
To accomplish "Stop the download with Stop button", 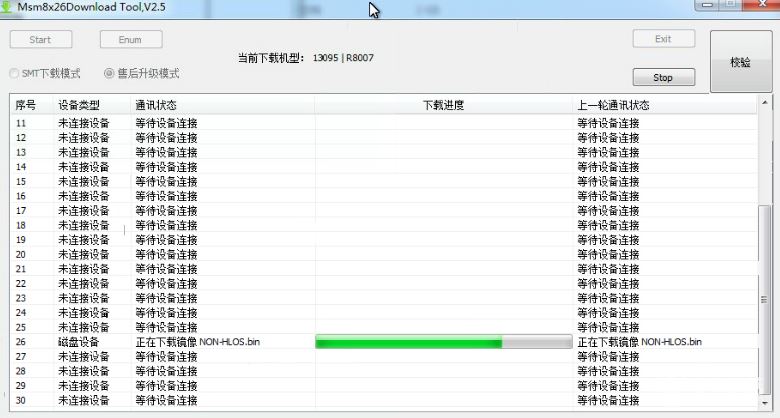I will tap(664, 78).
